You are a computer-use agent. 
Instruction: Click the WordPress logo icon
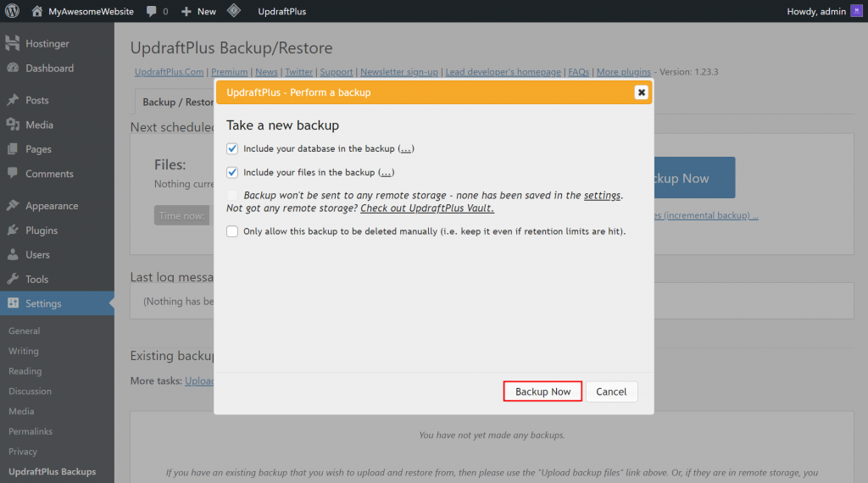click(13, 12)
